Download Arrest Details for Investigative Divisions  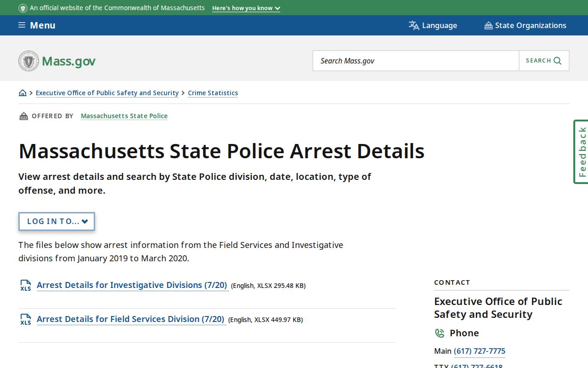tap(132, 285)
